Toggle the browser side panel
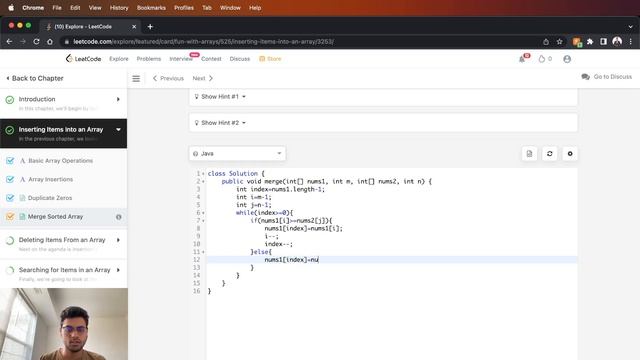The image size is (640, 360). point(603,42)
